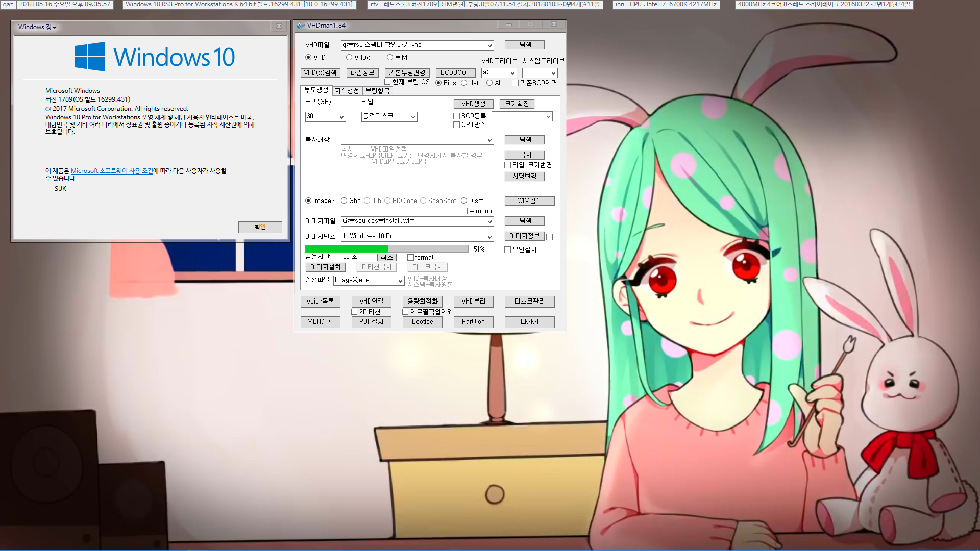Click the CPU info item in top bar
980x551 pixels.
[x=673, y=4]
